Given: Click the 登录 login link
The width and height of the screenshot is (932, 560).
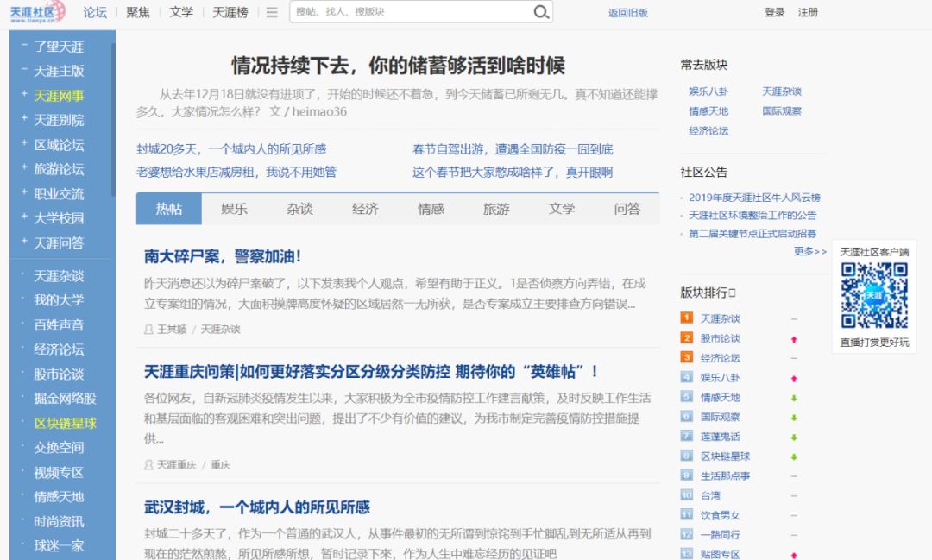Looking at the screenshot, I should (774, 12).
